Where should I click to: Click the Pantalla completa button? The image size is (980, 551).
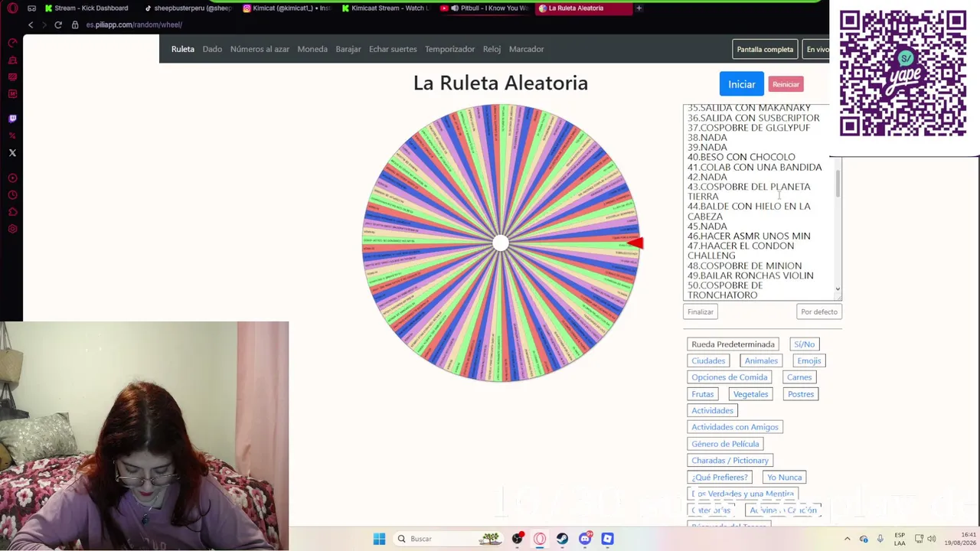[x=765, y=50]
